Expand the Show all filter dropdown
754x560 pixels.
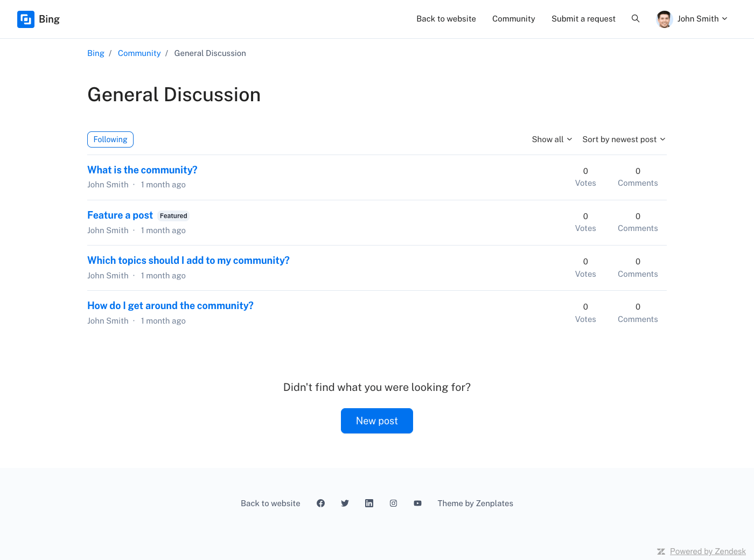[551, 139]
